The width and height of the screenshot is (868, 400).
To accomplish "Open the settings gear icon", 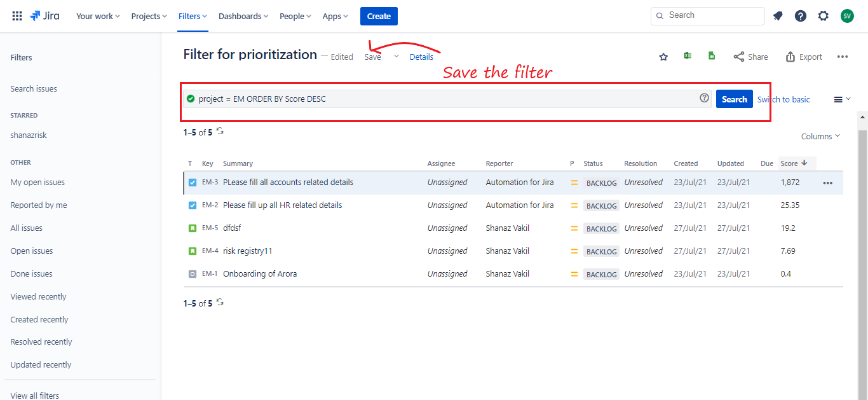I will [x=824, y=16].
